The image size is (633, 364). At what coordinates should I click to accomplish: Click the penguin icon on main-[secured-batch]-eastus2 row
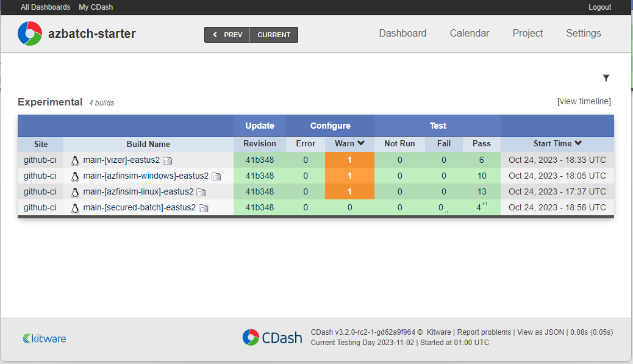click(x=74, y=207)
